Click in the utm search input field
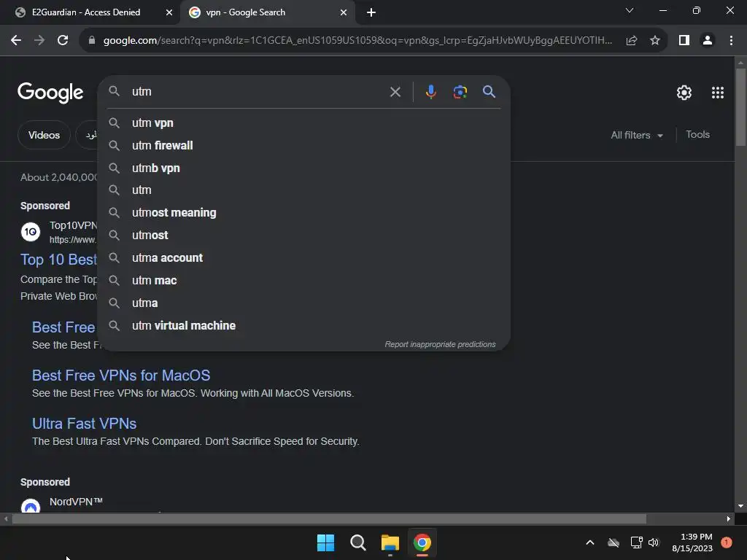747x560 pixels. [x=258, y=91]
